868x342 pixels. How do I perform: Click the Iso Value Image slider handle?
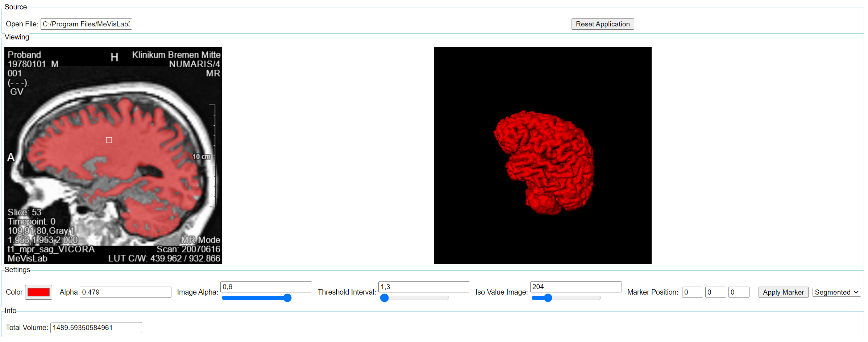tap(548, 298)
